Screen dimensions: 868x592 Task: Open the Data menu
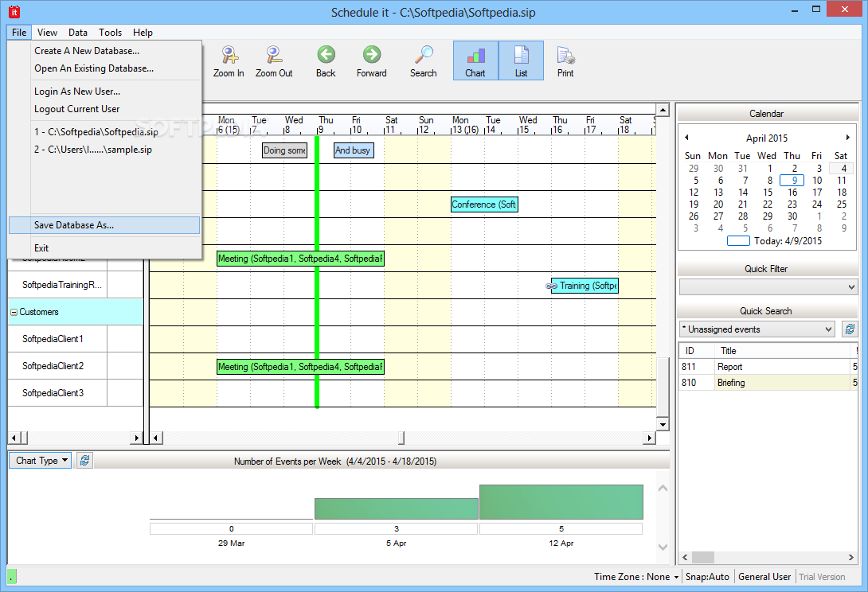(x=78, y=32)
